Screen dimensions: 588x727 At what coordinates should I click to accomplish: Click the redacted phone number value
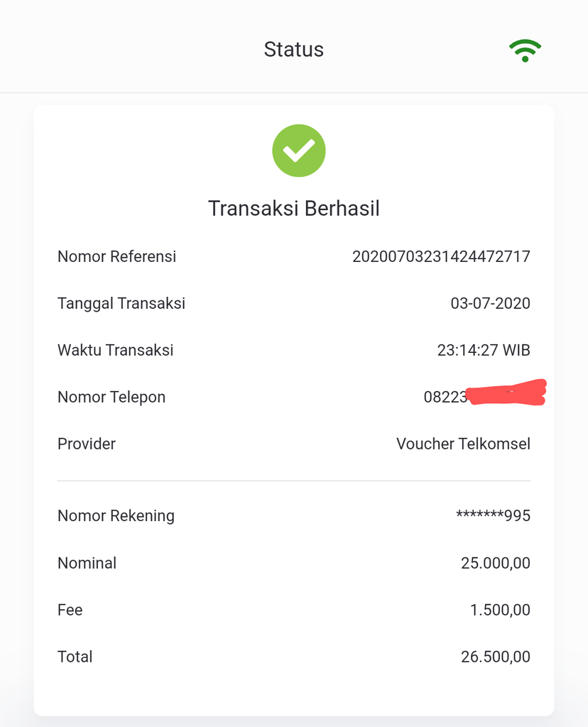(x=484, y=395)
